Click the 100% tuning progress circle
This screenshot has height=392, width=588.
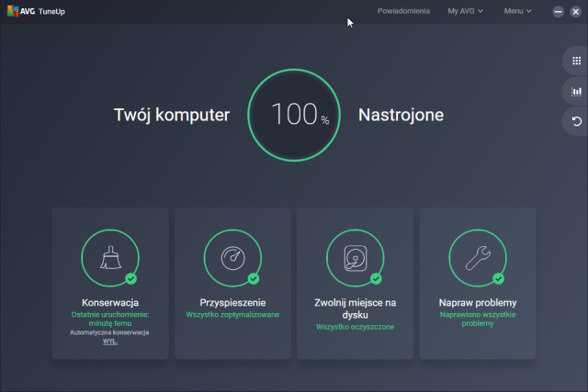pyautogui.click(x=294, y=115)
